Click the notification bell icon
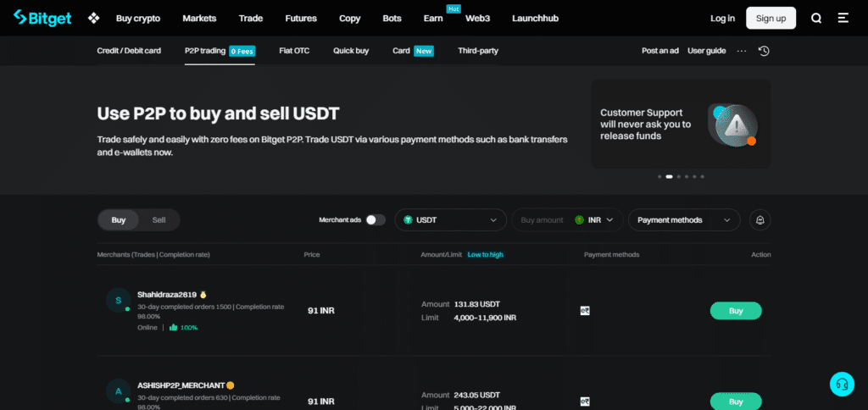Image resolution: width=868 pixels, height=410 pixels. click(760, 219)
